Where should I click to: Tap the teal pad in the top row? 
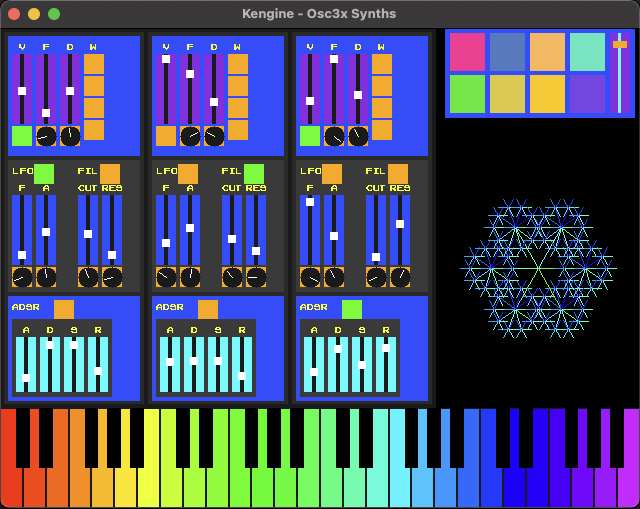point(587,52)
